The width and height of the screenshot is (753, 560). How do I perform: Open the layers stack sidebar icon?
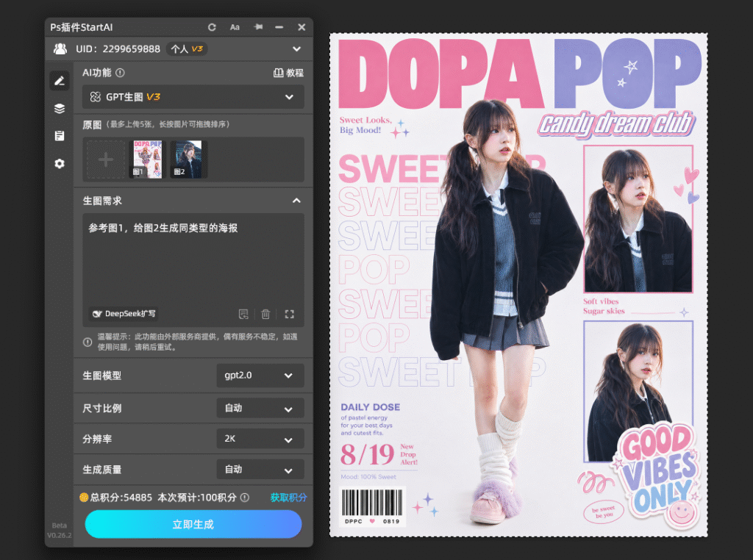pyautogui.click(x=60, y=109)
